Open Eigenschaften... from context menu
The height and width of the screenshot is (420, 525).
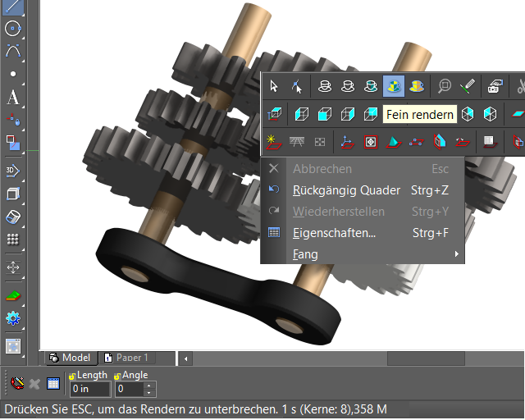pos(363,233)
